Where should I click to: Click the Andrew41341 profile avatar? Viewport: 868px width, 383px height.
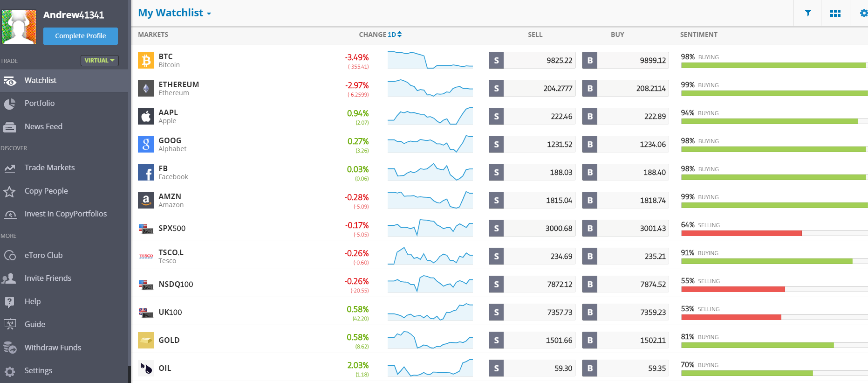click(x=19, y=27)
